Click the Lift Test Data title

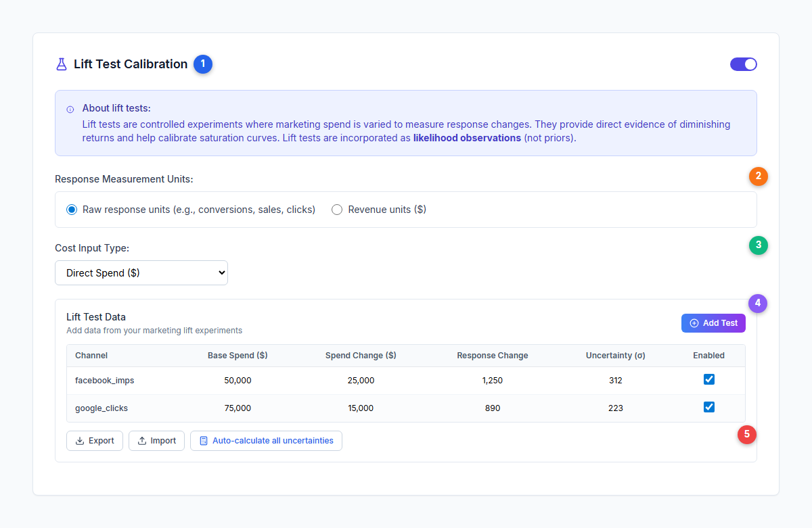tap(96, 317)
